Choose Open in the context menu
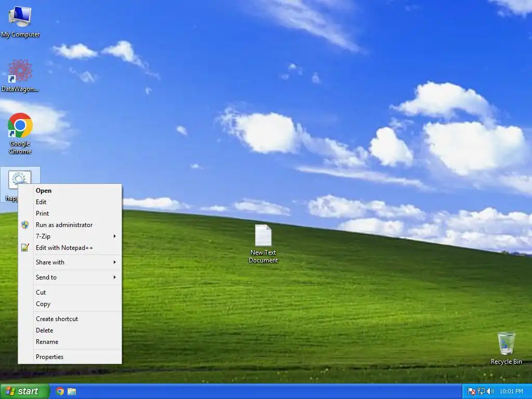Image resolution: width=532 pixels, height=399 pixels. 70,191
